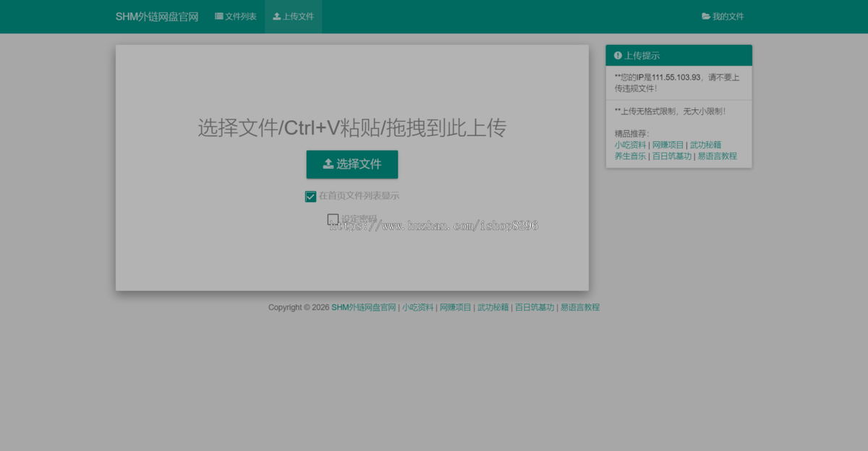The height and width of the screenshot is (451, 868).
Task: Open 我的文件 in the navbar
Action: (723, 17)
